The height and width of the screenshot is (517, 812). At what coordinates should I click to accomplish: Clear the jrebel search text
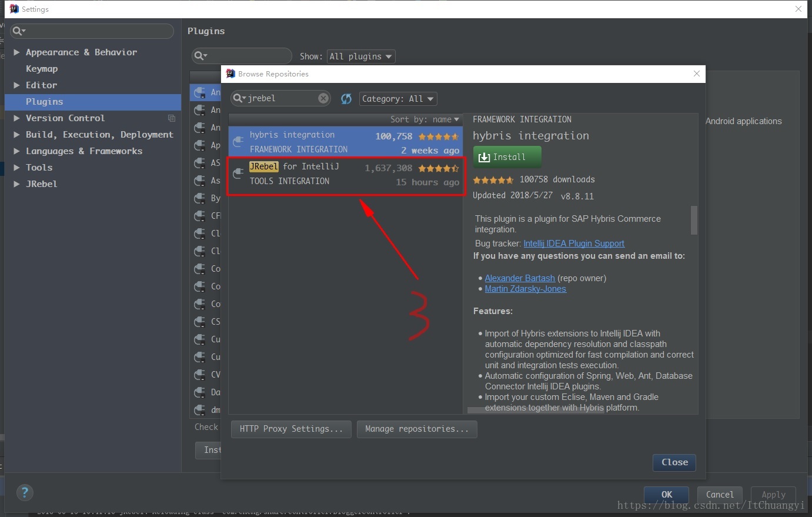tap(323, 98)
